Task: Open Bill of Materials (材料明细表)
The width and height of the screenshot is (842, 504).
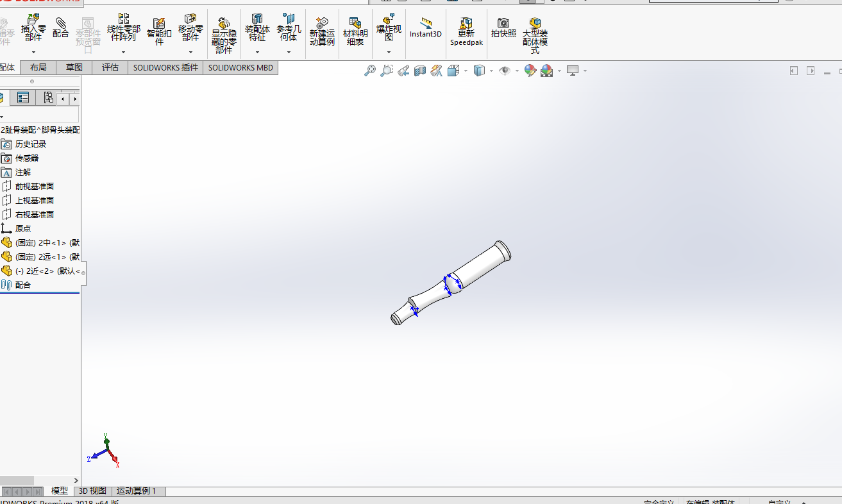Action: click(355, 31)
